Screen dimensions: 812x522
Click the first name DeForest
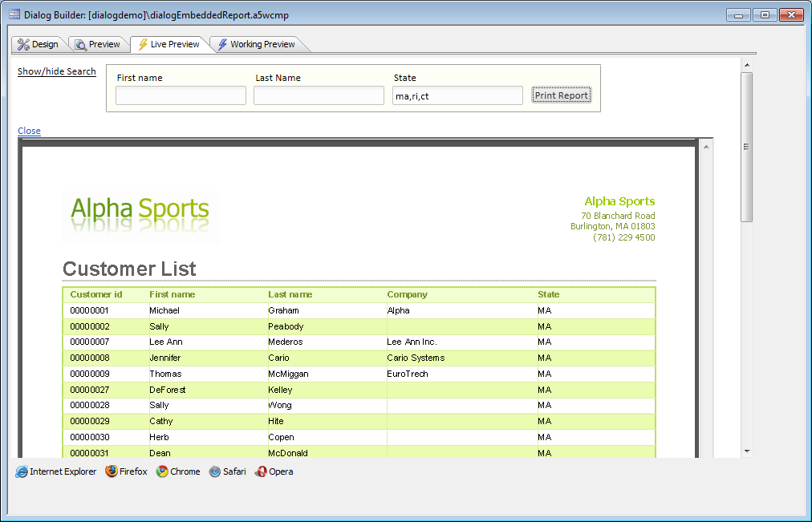click(167, 390)
